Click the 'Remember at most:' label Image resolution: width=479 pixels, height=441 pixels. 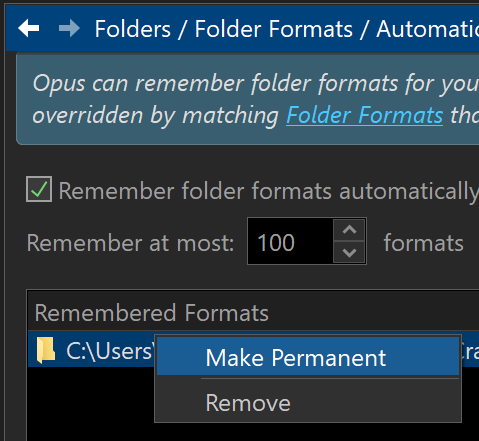tap(130, 243)
